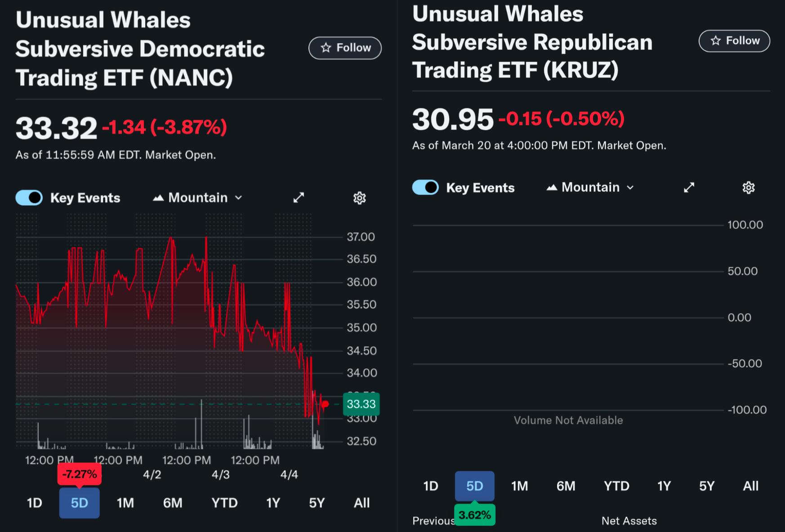Select 1D range on KRUZ chart

coord(431,486)
